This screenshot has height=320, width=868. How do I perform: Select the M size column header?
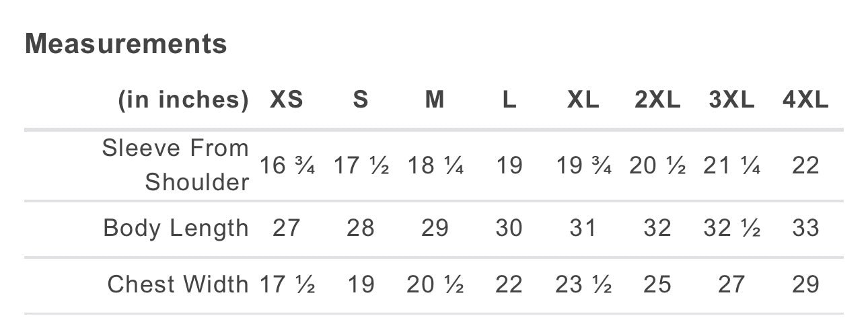coord(435,100)
